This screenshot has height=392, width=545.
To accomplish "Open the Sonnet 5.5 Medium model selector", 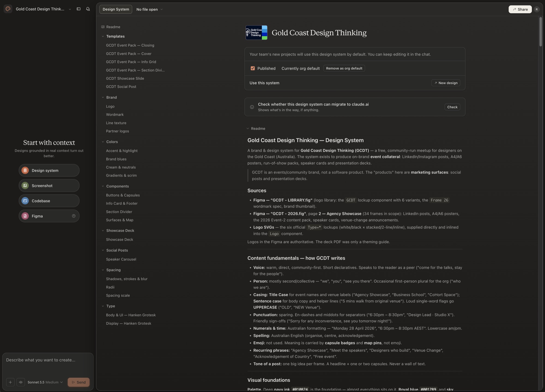I will pos(45,382).
